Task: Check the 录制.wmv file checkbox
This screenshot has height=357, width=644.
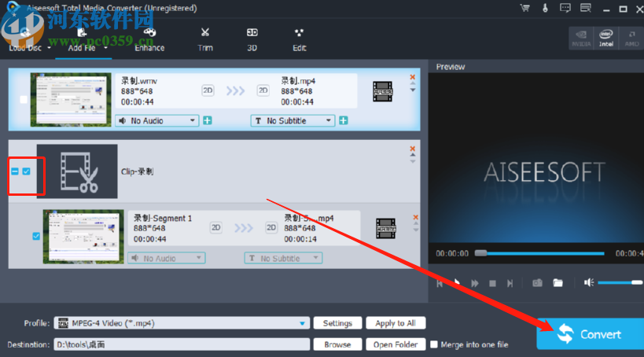Action: tap(24, 99)
